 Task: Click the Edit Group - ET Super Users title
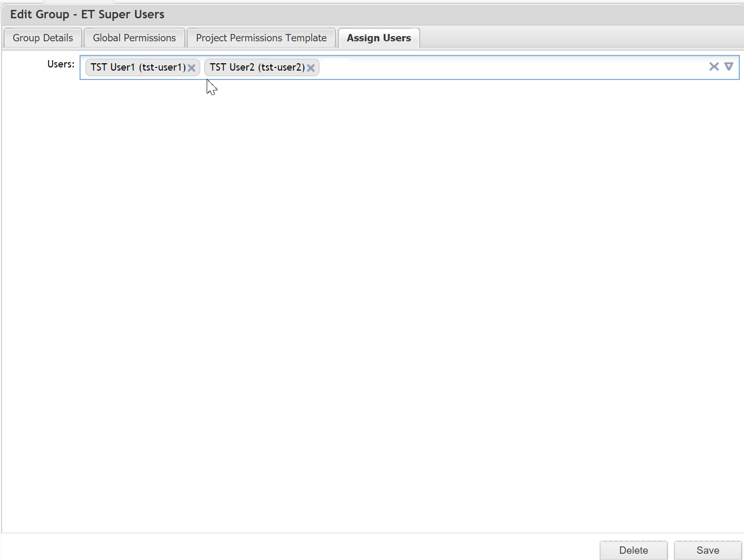[87, 15]
